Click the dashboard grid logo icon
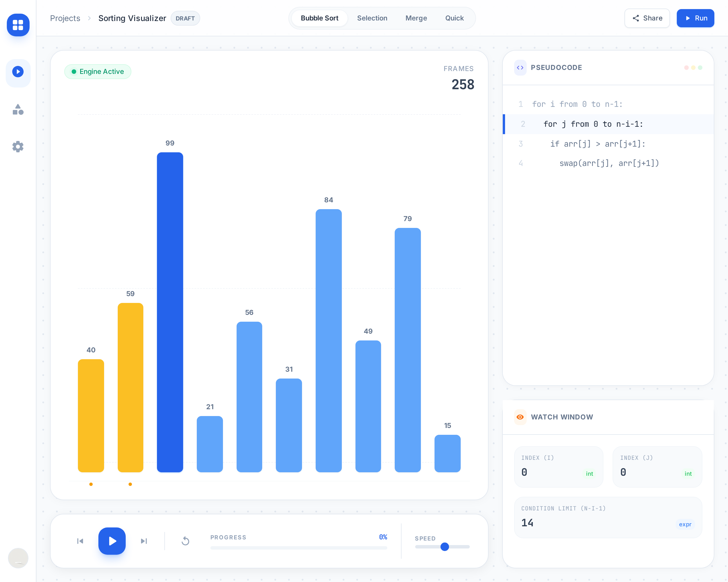728x582 pixels. [x=18, y=25]
